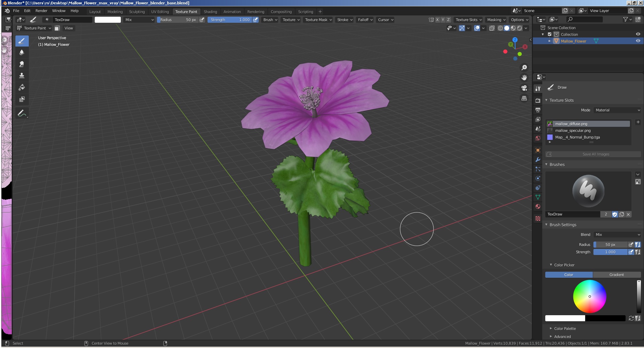This screenshot has height=348, width=644.
Task: Switch to the Shading workspace tab
Action: [210, 12]
